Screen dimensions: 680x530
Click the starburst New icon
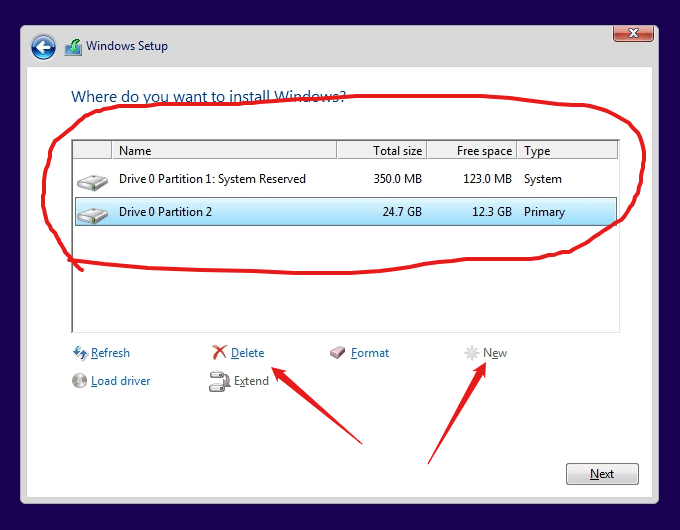click(x=472, y=353)
